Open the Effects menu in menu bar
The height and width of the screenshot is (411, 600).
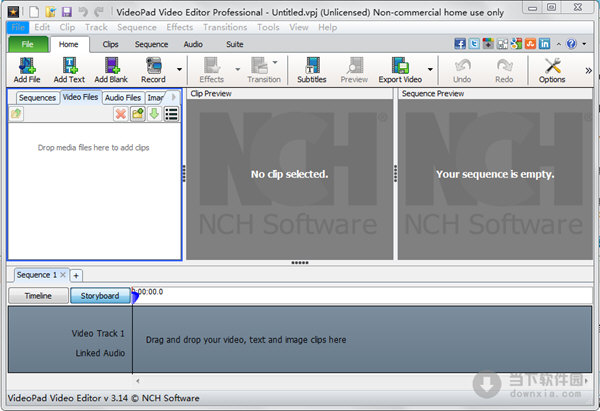pos(180,27)
